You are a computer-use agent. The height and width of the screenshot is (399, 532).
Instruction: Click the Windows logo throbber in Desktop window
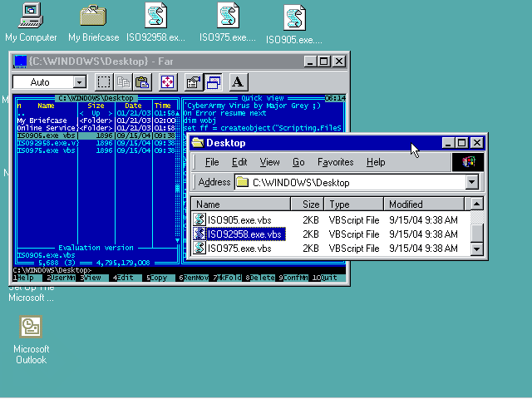click(468, 162)
